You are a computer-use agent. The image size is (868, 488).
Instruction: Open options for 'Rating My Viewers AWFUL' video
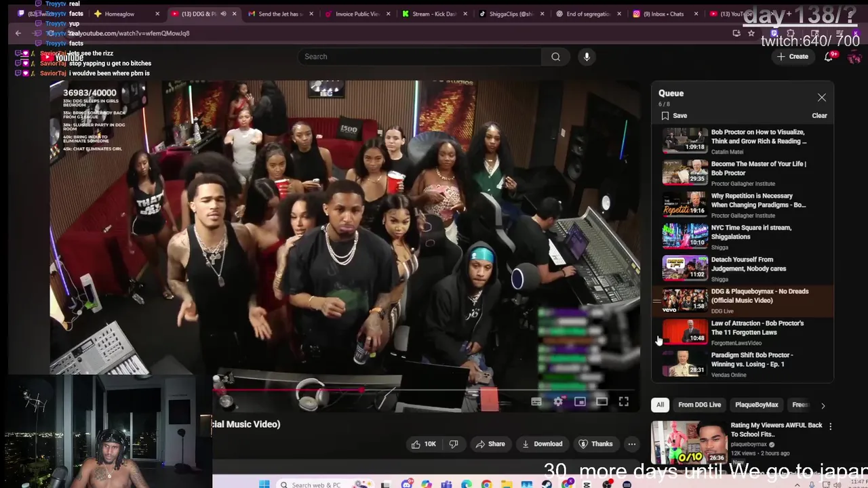(830, 426)
